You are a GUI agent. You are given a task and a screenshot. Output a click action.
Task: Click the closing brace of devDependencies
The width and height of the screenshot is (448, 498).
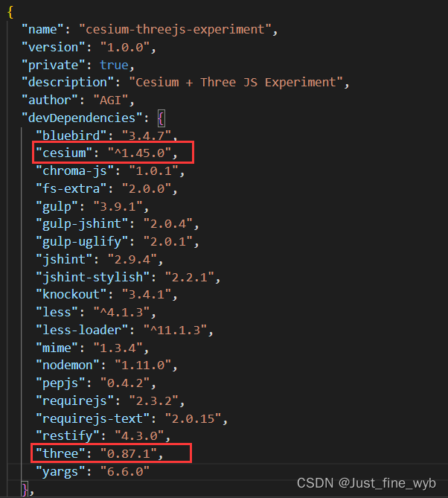25,489
